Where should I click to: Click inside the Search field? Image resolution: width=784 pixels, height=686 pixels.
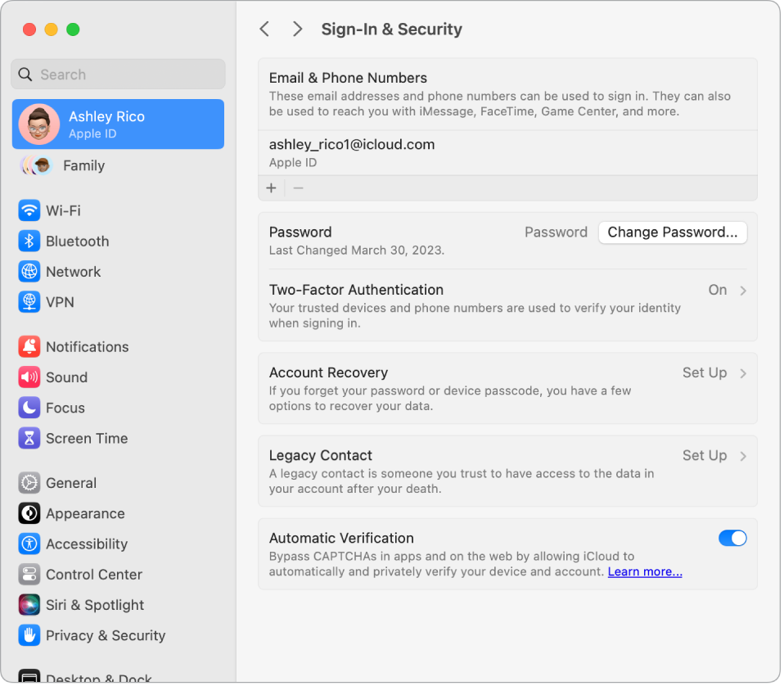(x=118, y=74)
